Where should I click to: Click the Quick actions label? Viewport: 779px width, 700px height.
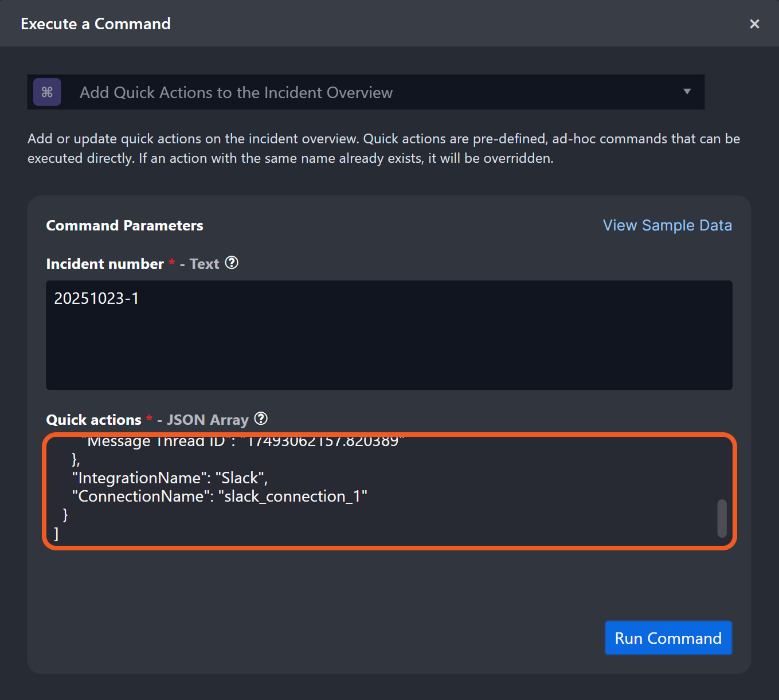pyautogui.click(x=93, y=420)
